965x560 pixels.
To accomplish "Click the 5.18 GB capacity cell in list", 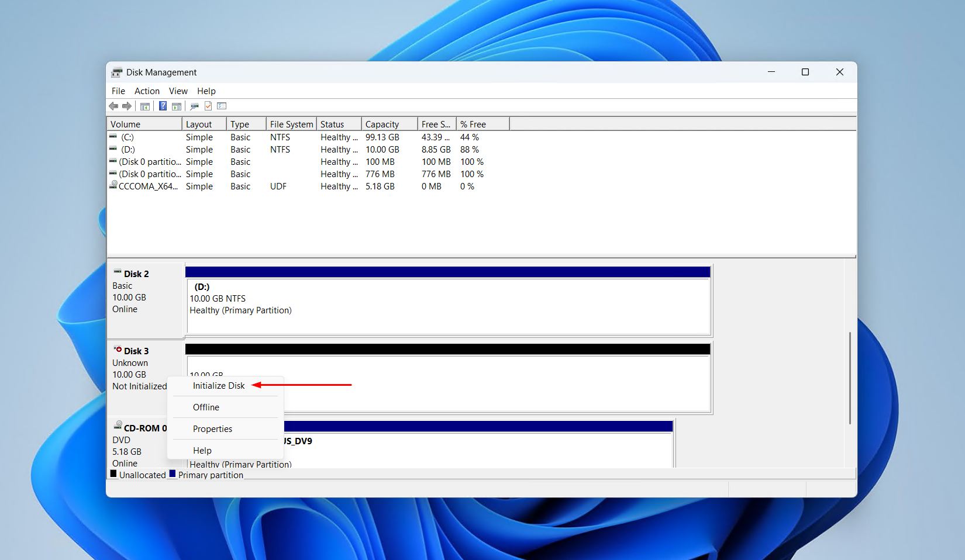I will 380,186.
